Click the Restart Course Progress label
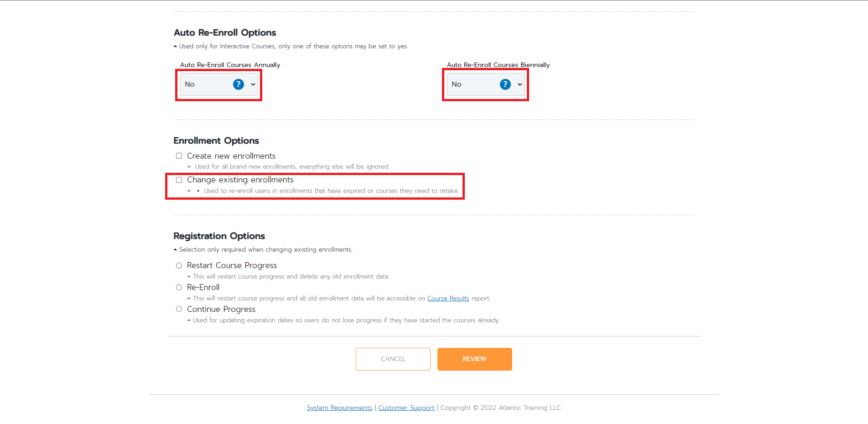Viewport: 868px width, 424px height. click(232, 265)
